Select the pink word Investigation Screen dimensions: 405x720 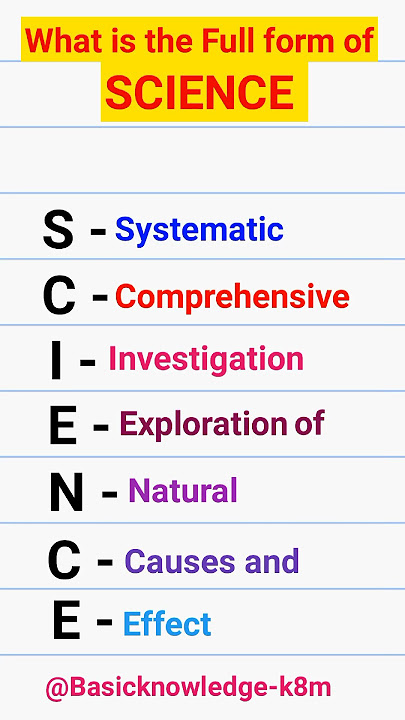[206, 360]
